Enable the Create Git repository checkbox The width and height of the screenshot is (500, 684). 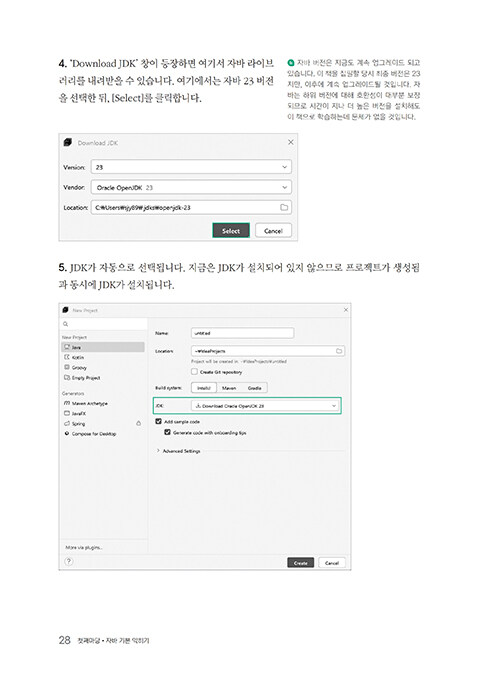point(195,372)
